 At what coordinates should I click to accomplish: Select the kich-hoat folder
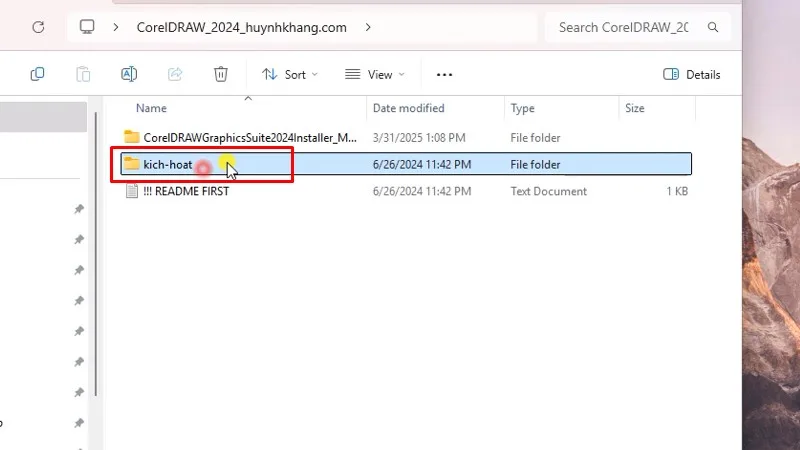coord(167,164)
